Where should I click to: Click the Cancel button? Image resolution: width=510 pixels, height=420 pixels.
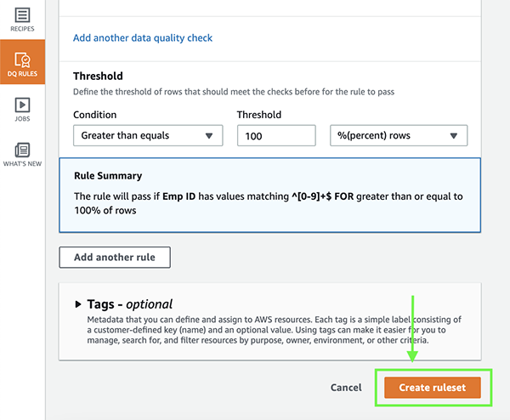point(346,388)
